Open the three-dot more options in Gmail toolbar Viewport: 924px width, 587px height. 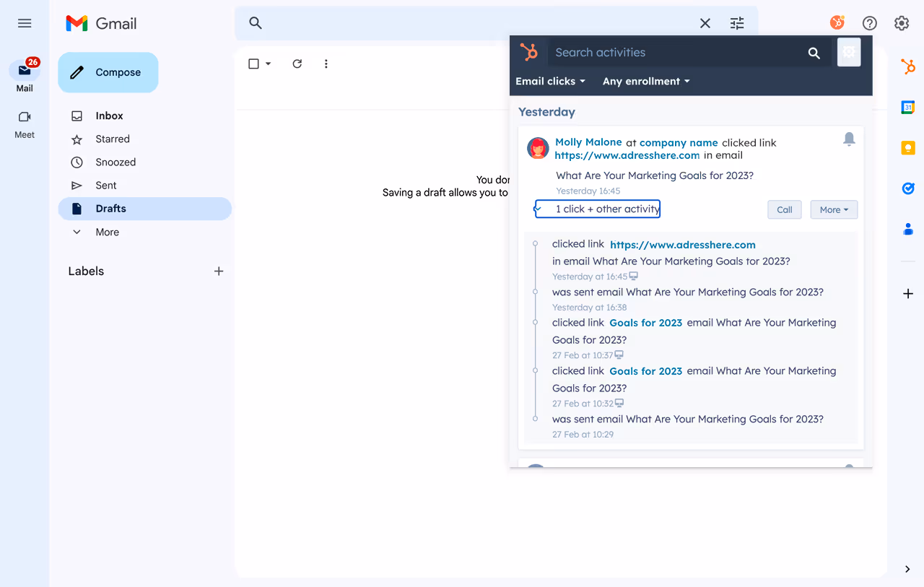tap(326, 64)
